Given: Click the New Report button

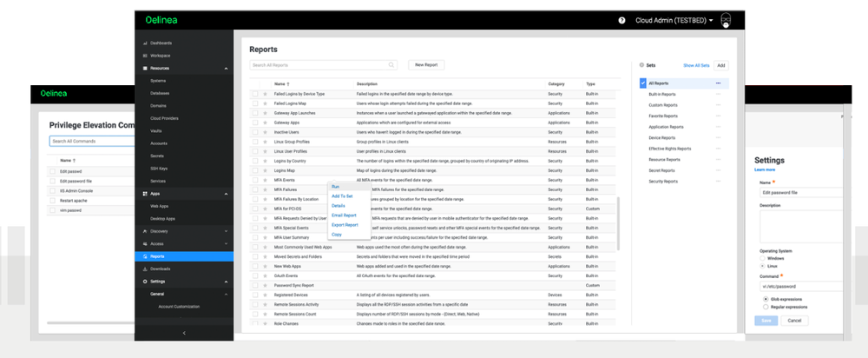Looking at the screenshot, I should pyautogui.click(x=426, y=65).
